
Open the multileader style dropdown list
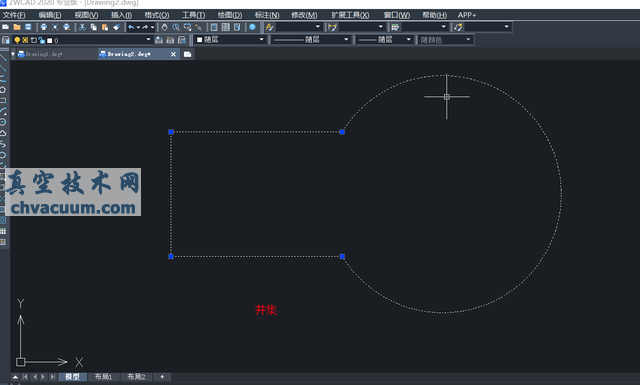click(x=507, y=27)
